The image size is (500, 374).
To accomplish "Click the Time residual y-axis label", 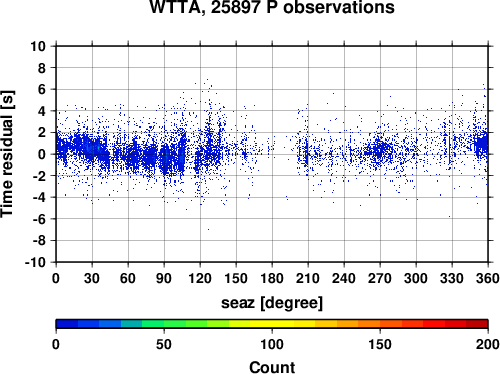I will click(x=7, y=154).
